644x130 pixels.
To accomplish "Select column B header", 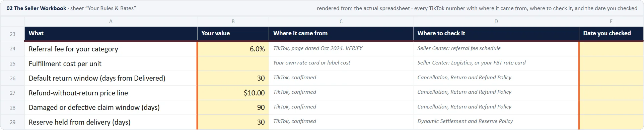I will click(x=233, y=21).
